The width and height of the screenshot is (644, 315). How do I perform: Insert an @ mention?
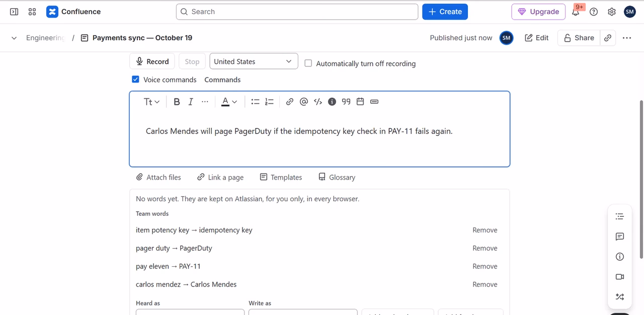coord(303,102)
